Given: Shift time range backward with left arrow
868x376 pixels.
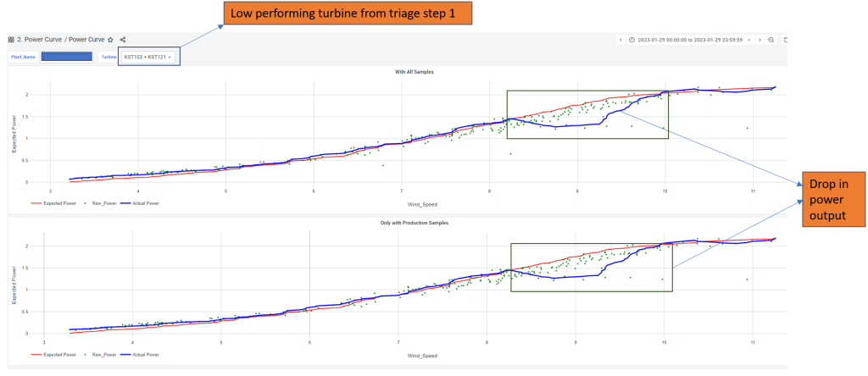Looking at the screenshot, I should click(620, 40).
